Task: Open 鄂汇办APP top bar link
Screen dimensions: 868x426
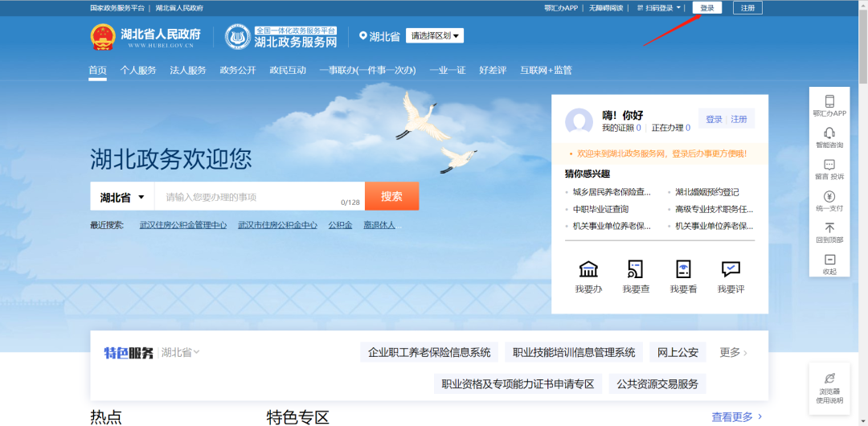Action: click(561, 8)
